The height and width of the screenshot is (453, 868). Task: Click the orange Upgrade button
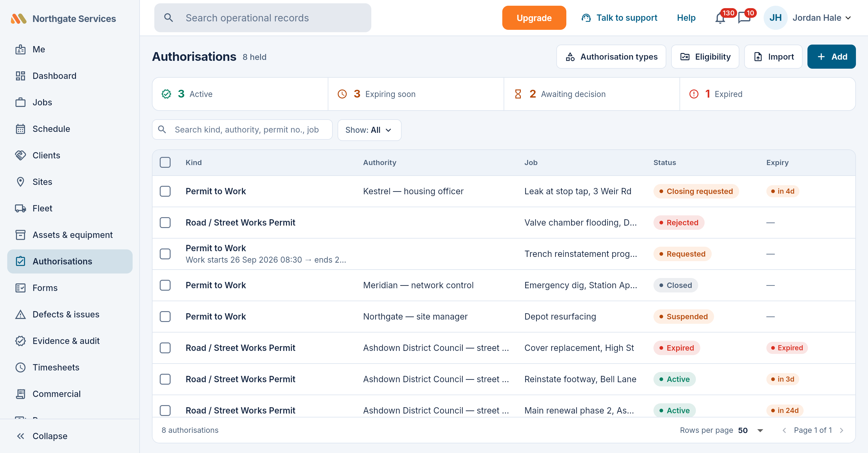[534, 18]
